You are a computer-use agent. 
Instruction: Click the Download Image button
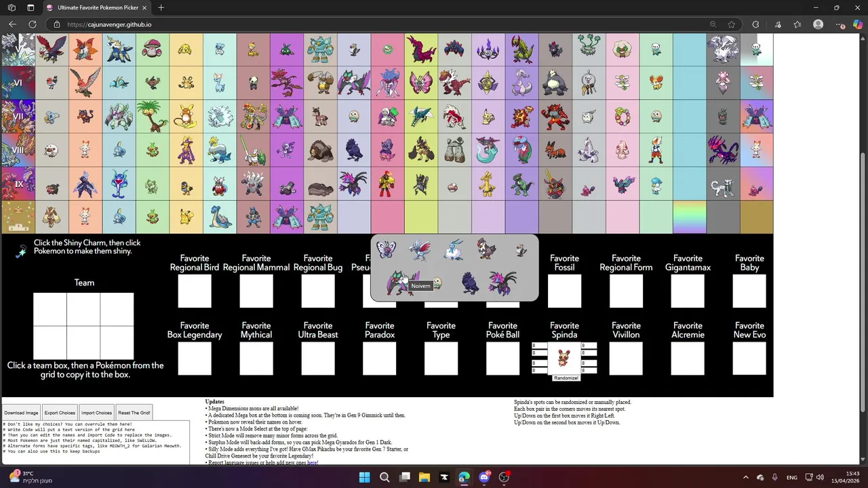coord(21,413)
